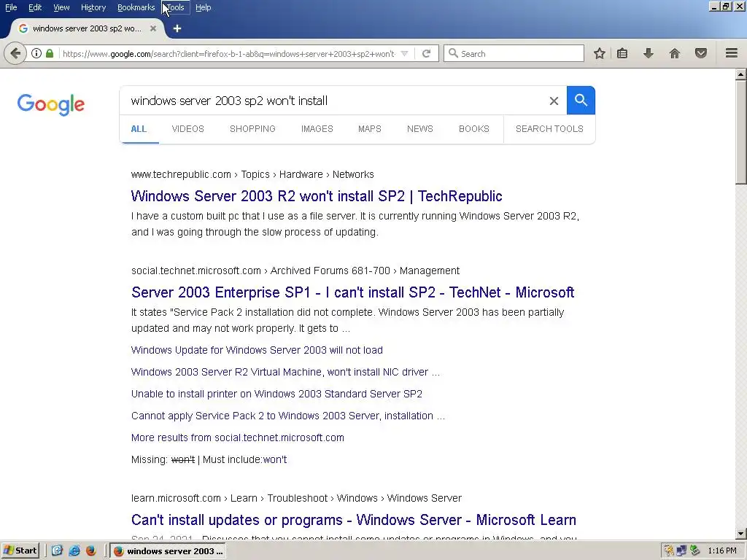Go to the Firefox home page icon
The width and height of the screenshot is (747, 560).
point(675,53)
